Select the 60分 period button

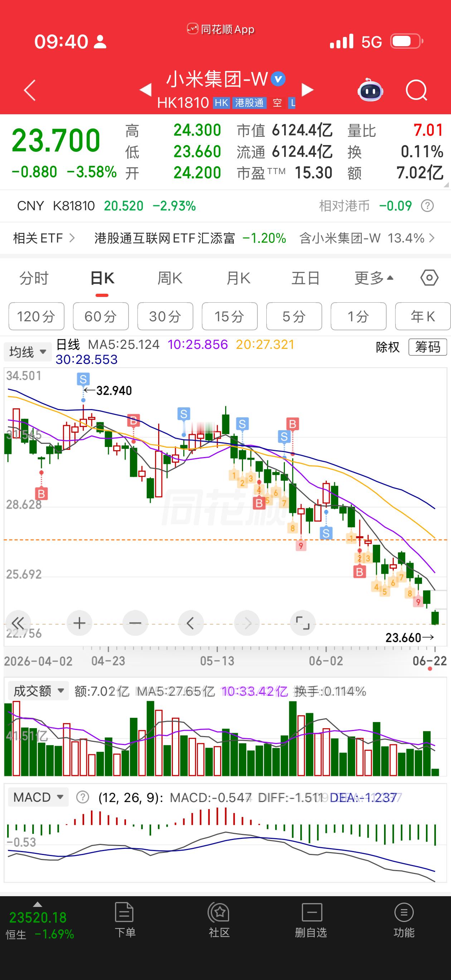tap(101, 316)
